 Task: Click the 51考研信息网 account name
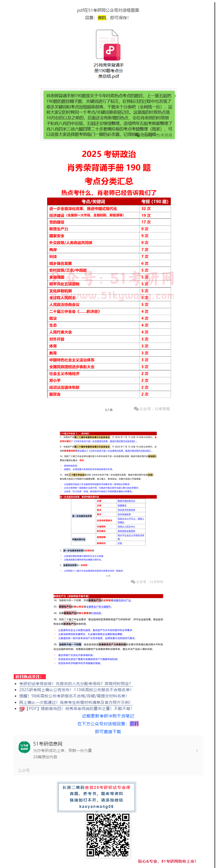click(x=48, y=744)
